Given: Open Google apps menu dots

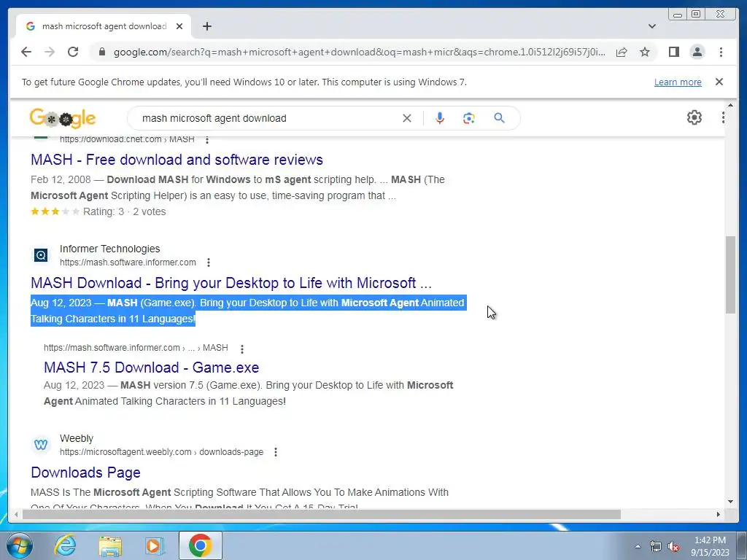Looking at the screenshot, I should (723, 117).
